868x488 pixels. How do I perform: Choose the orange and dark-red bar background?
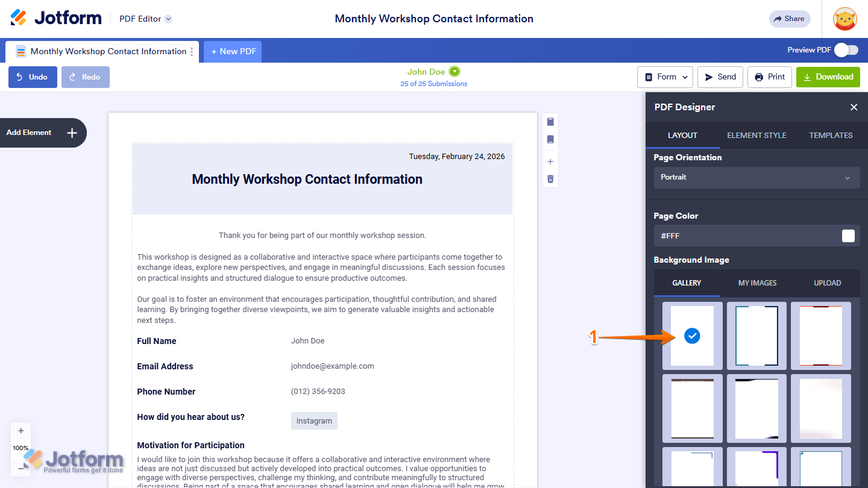[821, 336]
